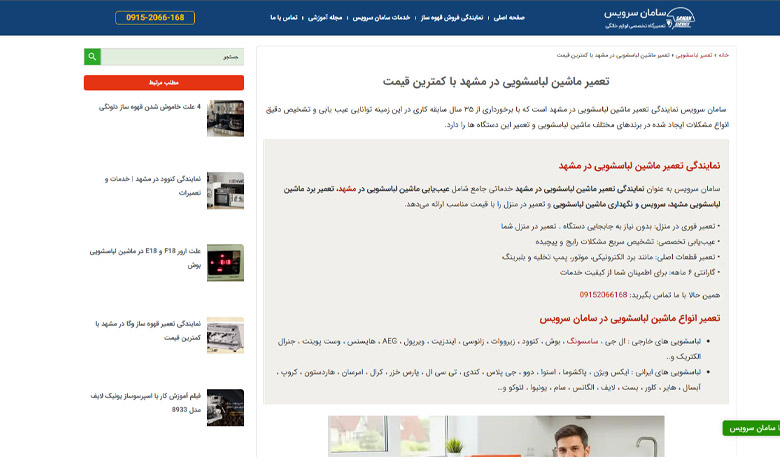Click خانه breadcrumb link
The width and height of the screenshot is (780, 462).
click(x=723, y=55)
